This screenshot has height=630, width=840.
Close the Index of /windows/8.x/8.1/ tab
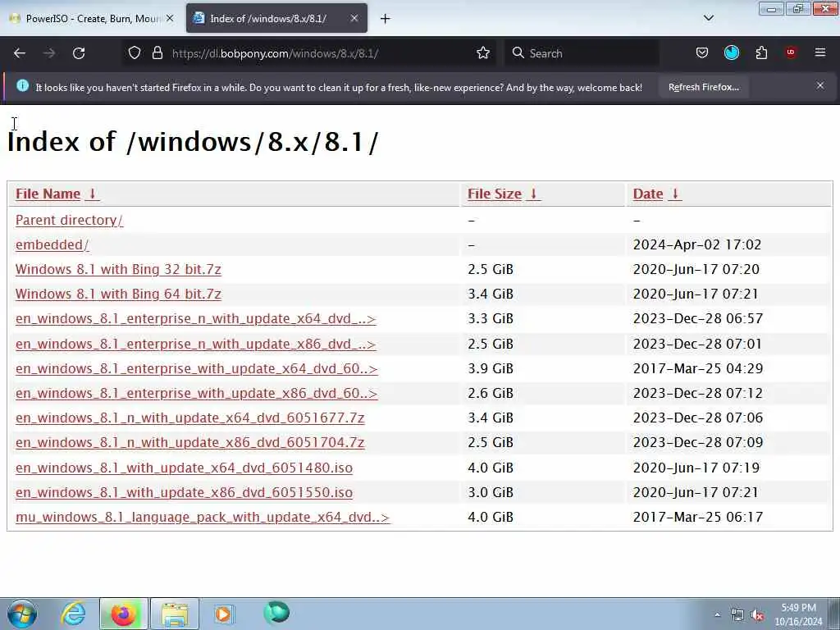(354, 18)
